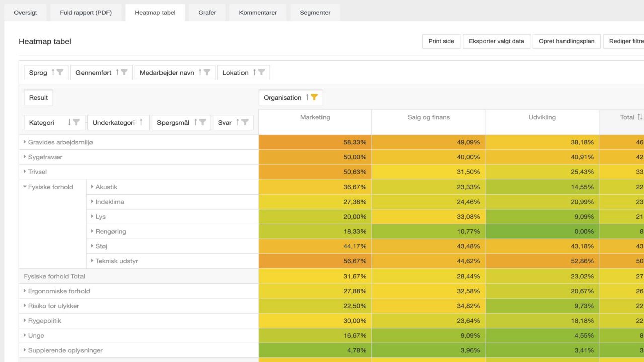This screenshot has width=644, height=362.
Task: Click the Lokation filter funnel icon
Action: 261,73
